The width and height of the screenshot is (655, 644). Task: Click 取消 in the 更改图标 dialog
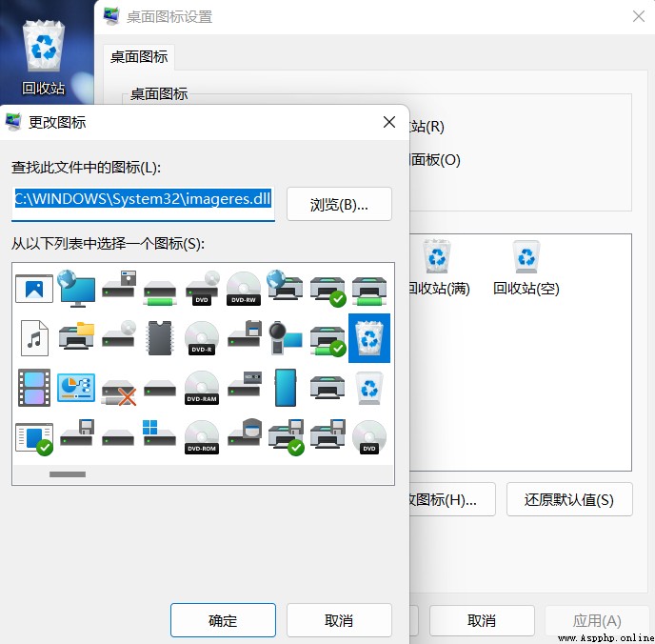click(x=339, y=620)
